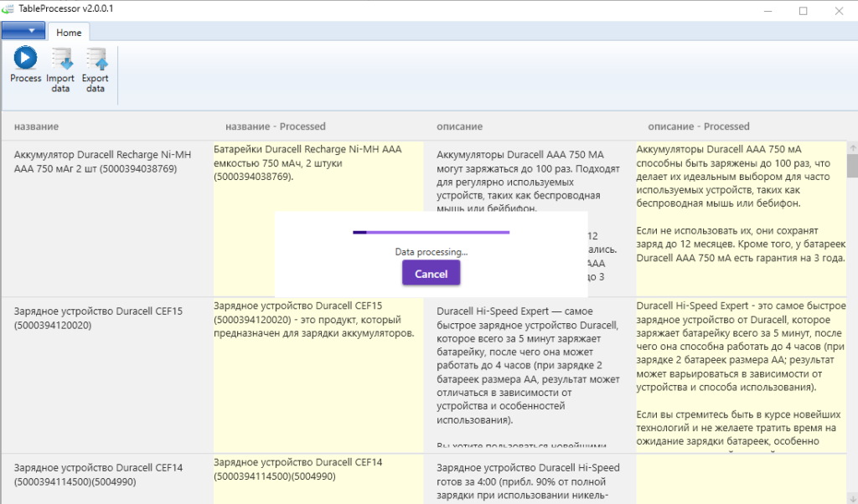The image size is (858, 504).
Task: Select description cell "Зарядное устройство Duracell Hi-Speed готов за 4:00"
Action: [530, 480]
